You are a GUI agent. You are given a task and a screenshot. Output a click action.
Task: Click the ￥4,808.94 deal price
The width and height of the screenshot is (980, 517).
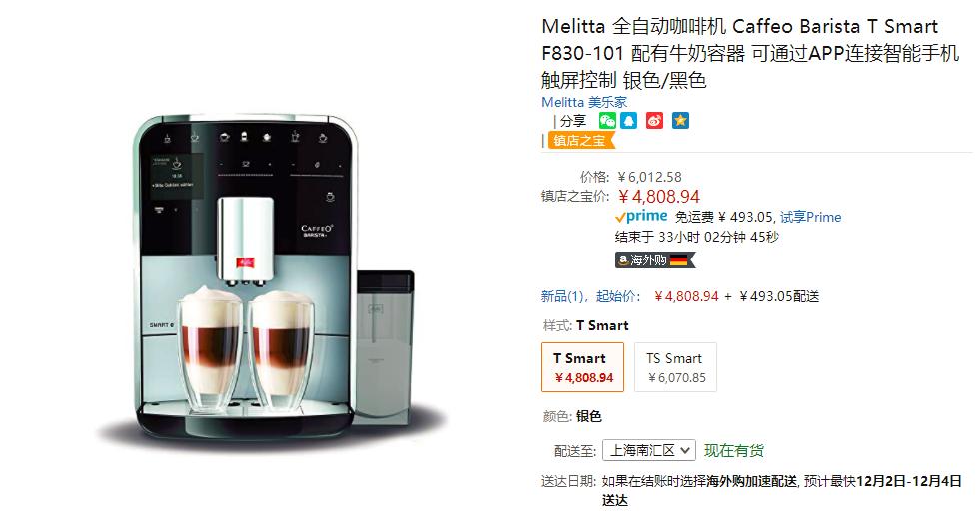point(658,197)
